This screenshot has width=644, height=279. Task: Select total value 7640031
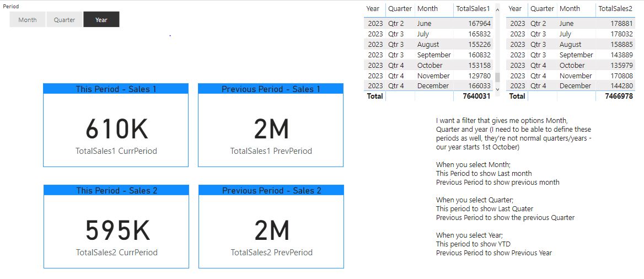coord(477,96)
